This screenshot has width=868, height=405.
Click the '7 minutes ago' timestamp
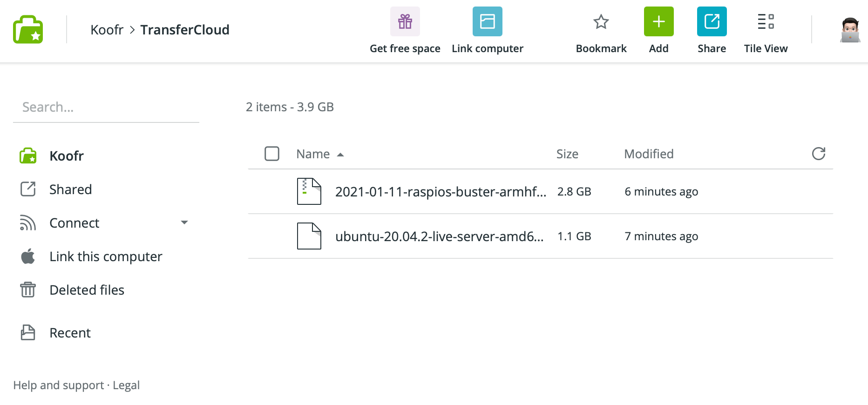tap(661, 236)
